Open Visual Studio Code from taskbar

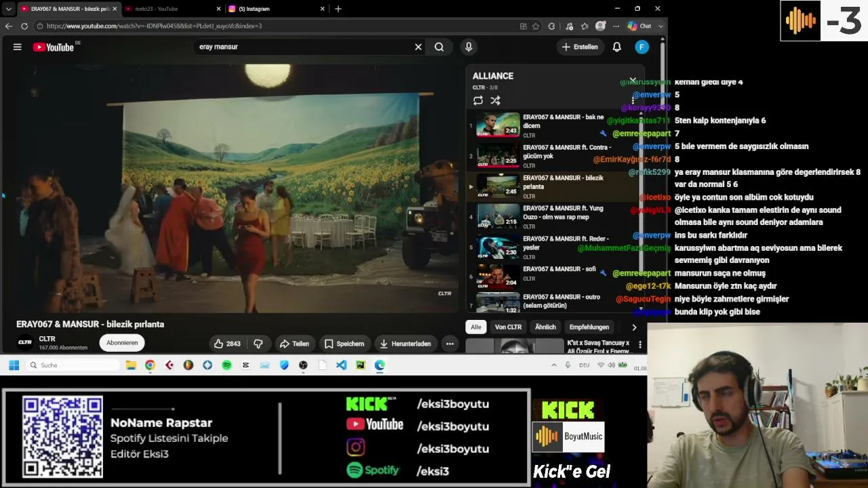tap(341, 365)
